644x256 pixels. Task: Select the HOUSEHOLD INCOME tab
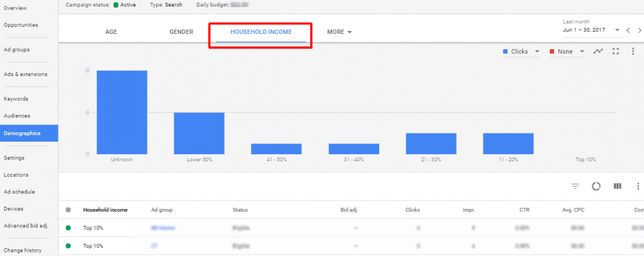click(x=261, y=32)
